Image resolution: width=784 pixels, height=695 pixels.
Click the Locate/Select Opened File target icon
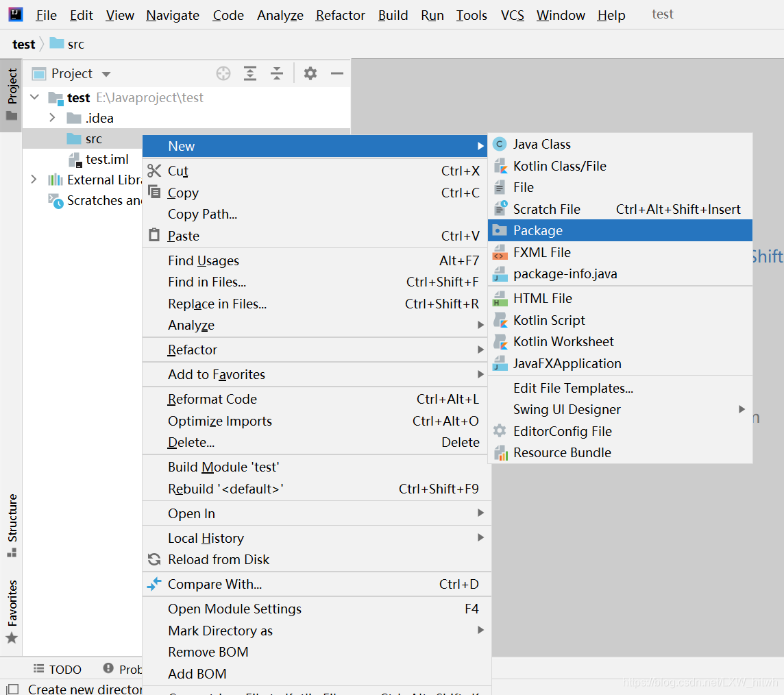223,73
